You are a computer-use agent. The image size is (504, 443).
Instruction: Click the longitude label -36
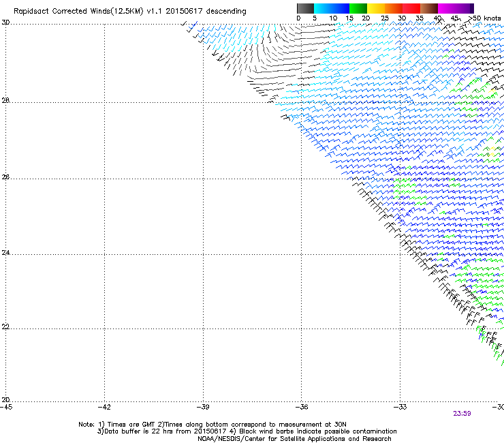(x=302, y=407)
